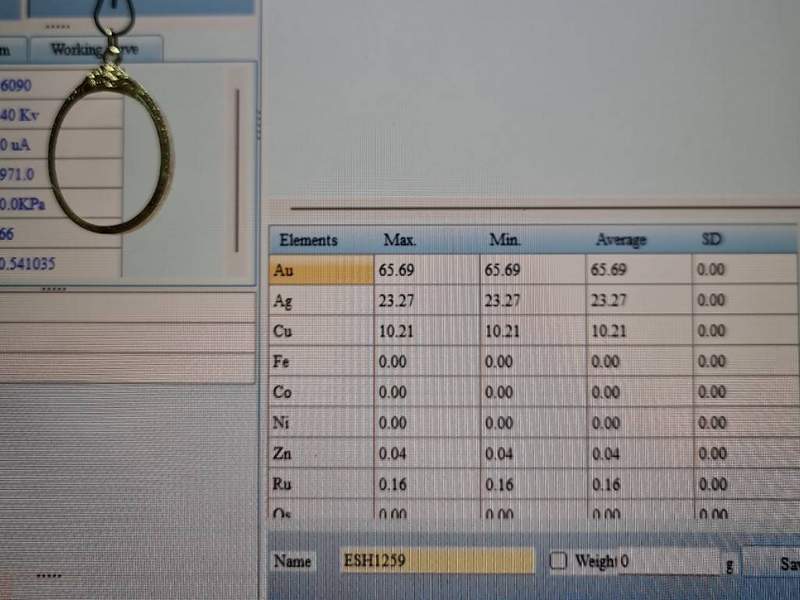Click the Elements column header

309,240
